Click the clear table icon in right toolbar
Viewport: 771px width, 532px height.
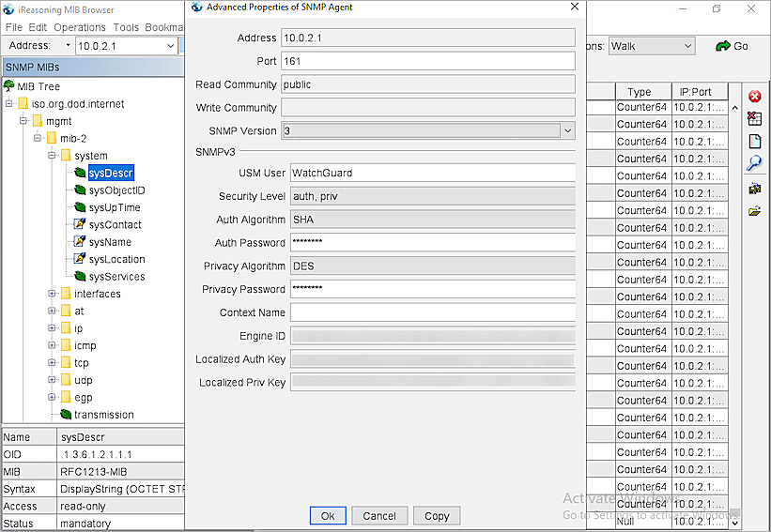754,118
